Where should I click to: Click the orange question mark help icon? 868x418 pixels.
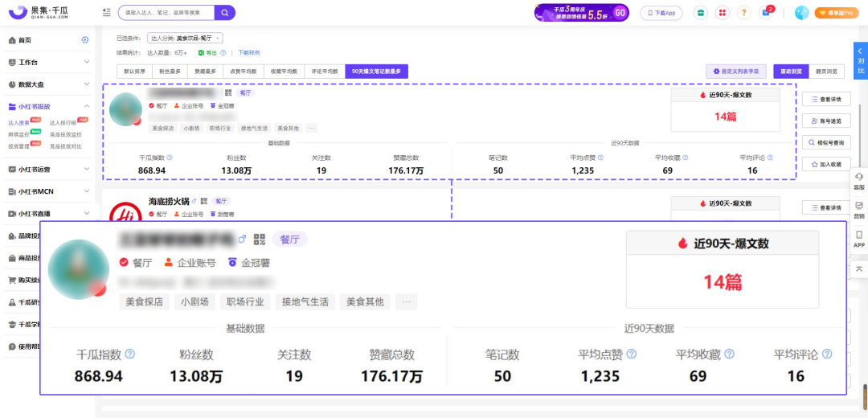pyautogui.click(x=743, y=13)
